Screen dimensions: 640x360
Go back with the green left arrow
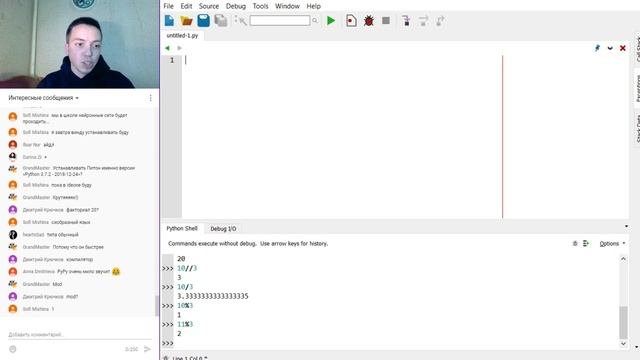click(167, 48)
